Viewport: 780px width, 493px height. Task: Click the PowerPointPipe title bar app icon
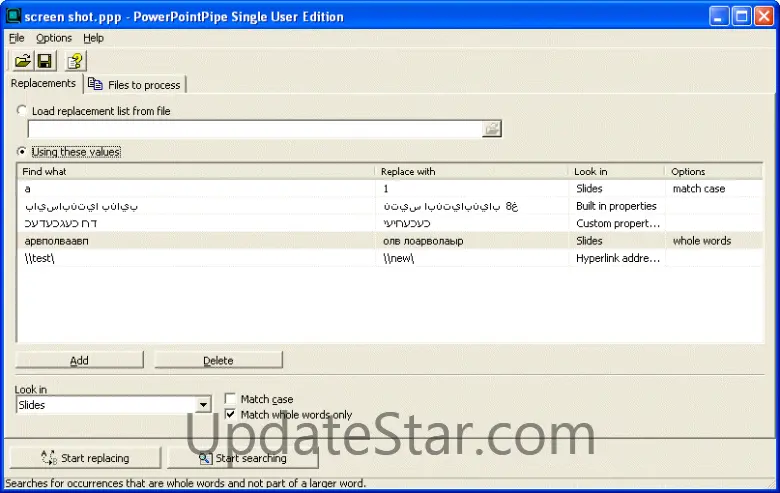coord(13,16)
